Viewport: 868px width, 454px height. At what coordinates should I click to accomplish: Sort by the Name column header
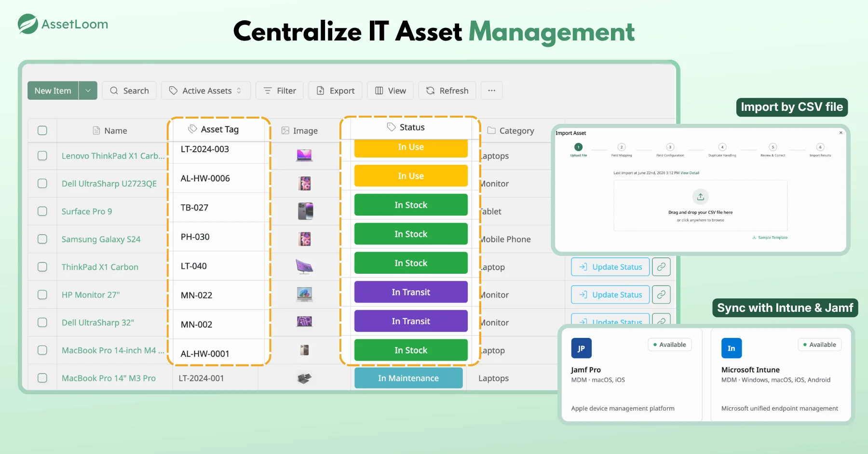click(110, 131)
